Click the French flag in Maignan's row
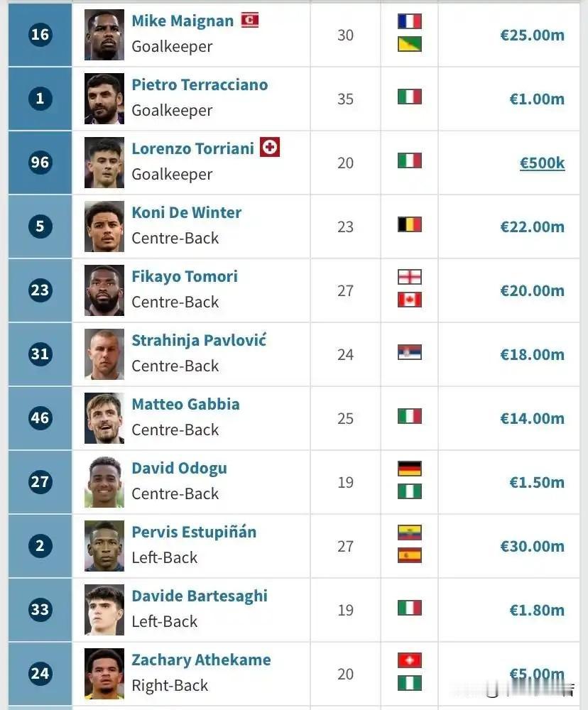 click(x=410, y=21)
